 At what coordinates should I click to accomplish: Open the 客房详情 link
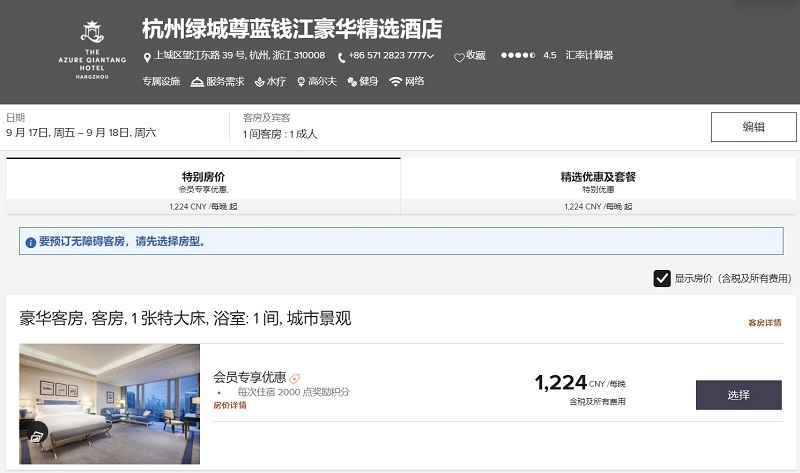coord(764,322)
